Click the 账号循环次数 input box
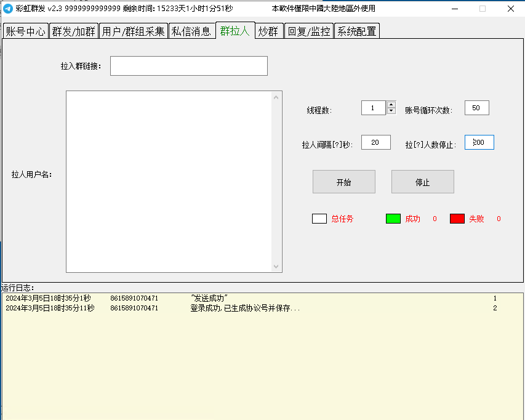The image size is (525, 420). pos(476,108)
